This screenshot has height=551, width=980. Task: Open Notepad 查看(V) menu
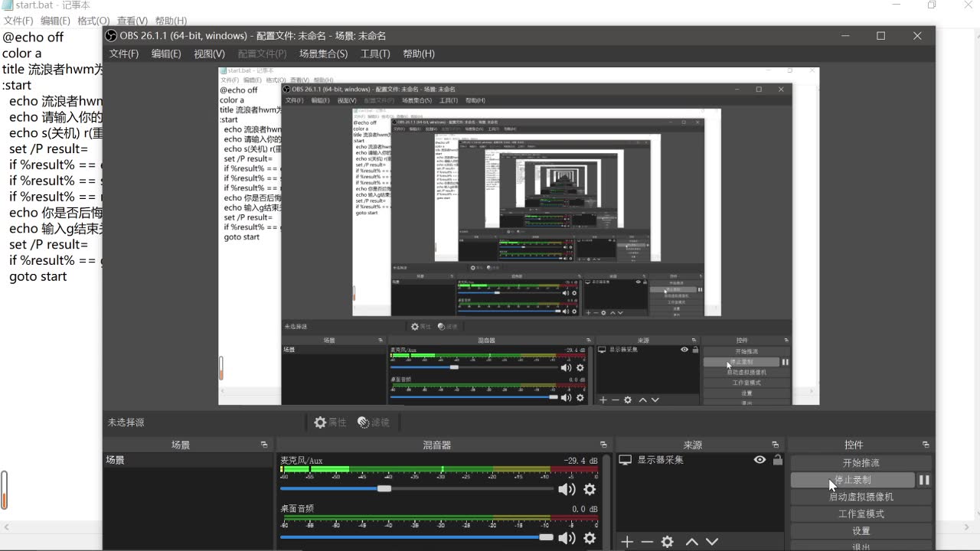(132, 21)
